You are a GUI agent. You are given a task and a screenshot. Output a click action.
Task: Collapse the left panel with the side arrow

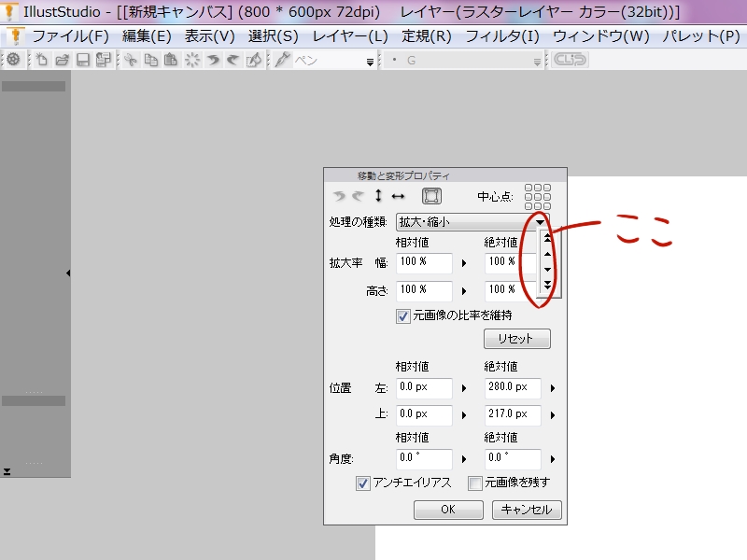pos(68,273)
